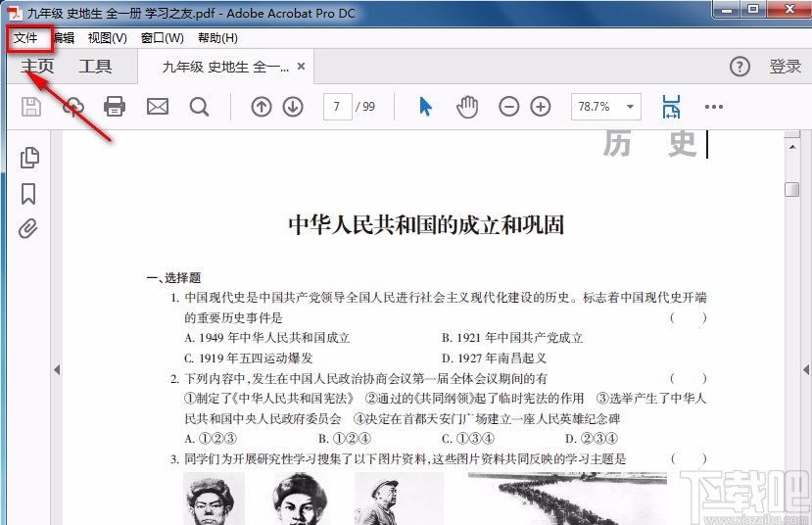Click the Zoom out minus icon

pyautogui.click(x=509, y=107)
